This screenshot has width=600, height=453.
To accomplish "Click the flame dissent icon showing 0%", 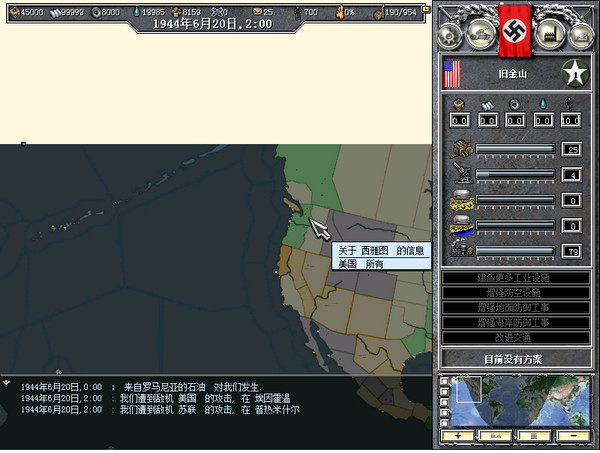I will click(x=339, y=12).
